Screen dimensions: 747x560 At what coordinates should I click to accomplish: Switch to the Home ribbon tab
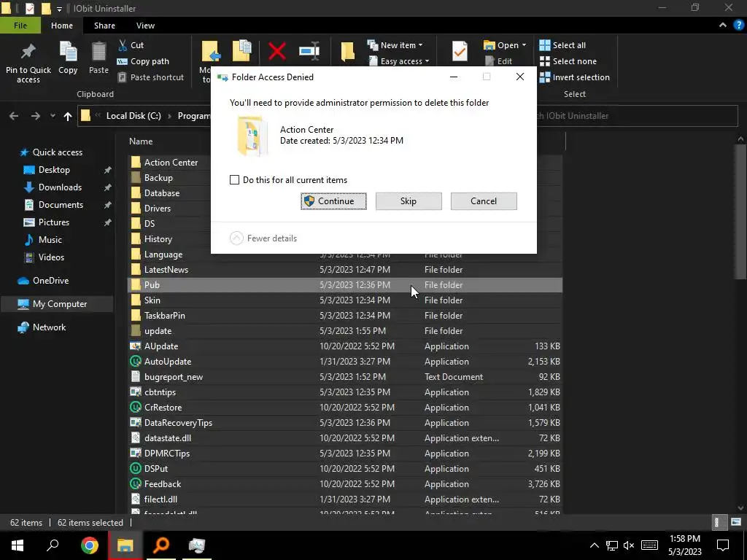[x=62, y=26]
